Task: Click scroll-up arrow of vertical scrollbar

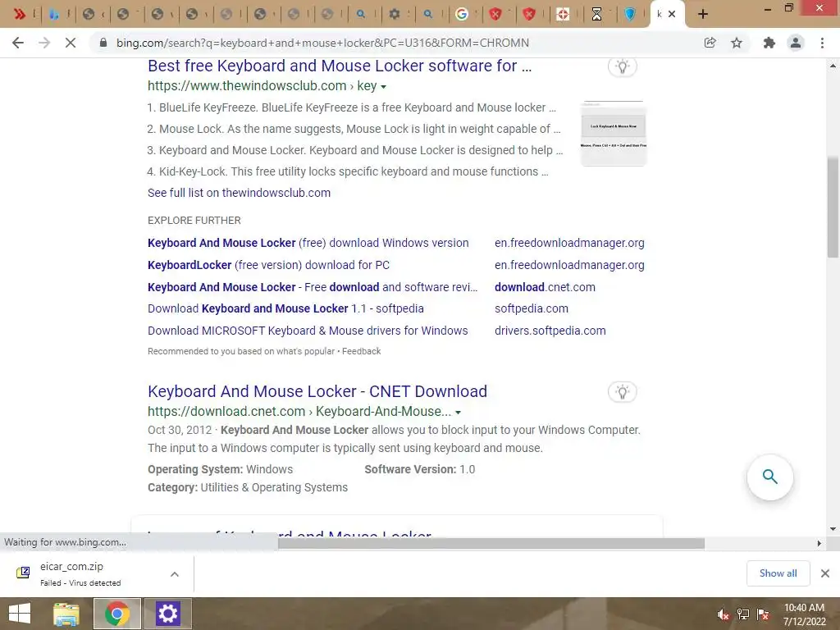Action: [x=833, y=66]
